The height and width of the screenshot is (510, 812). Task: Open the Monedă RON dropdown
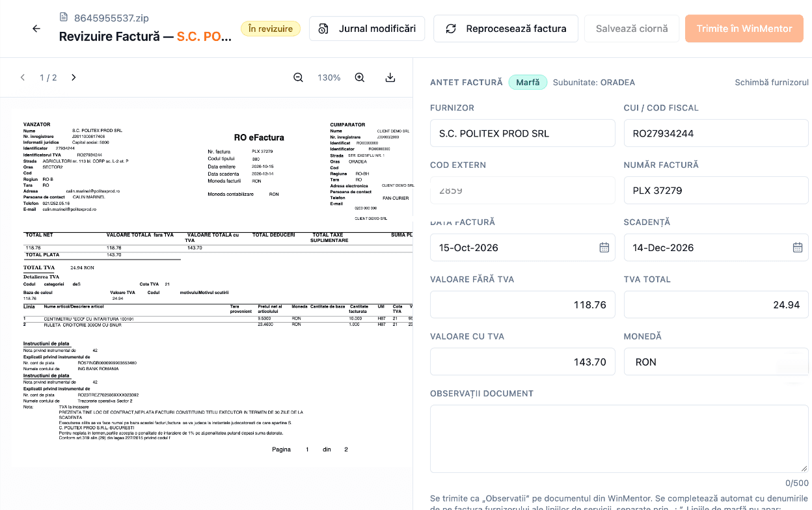point(716,362)
